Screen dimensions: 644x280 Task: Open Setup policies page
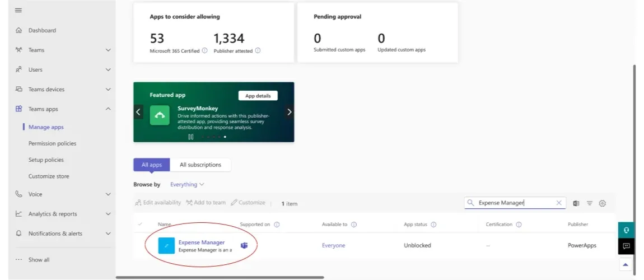[46, 160]
